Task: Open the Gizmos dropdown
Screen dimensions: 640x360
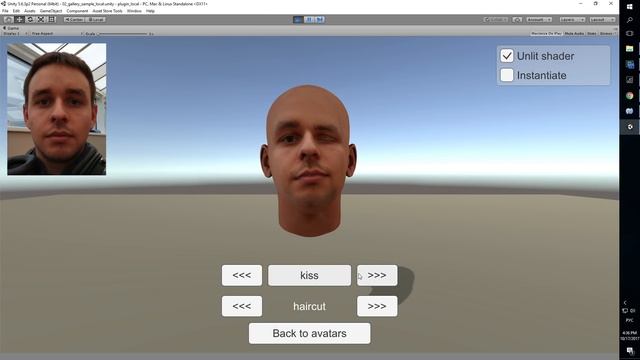Action: point(607,33)
